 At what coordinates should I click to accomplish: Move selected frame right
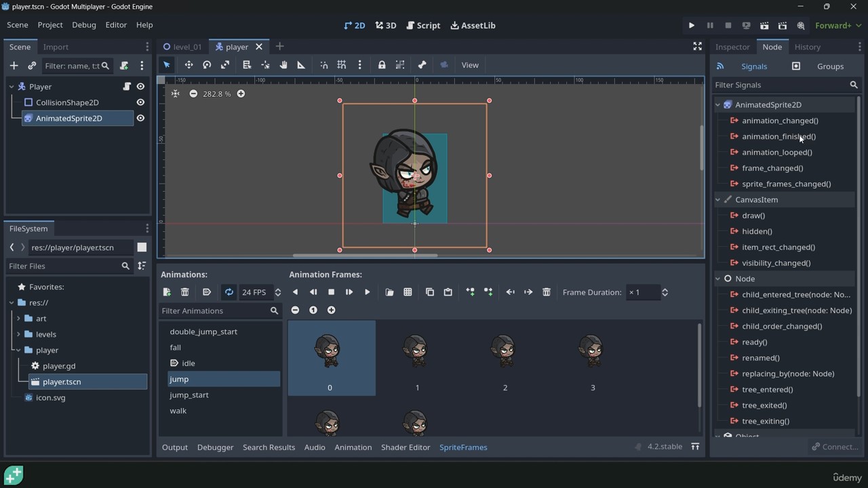tap(528, 292)
